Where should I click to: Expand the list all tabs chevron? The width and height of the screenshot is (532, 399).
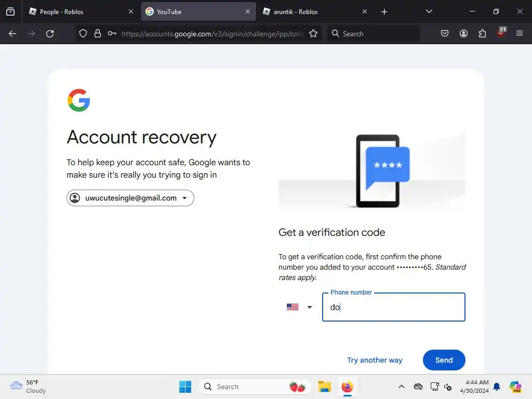[x=429, y=11]
